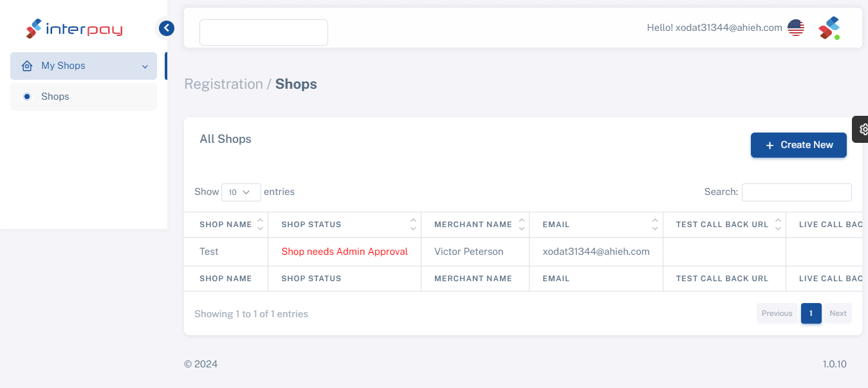Go to the Next page
The image size is (868, 388).
point(838,313)
